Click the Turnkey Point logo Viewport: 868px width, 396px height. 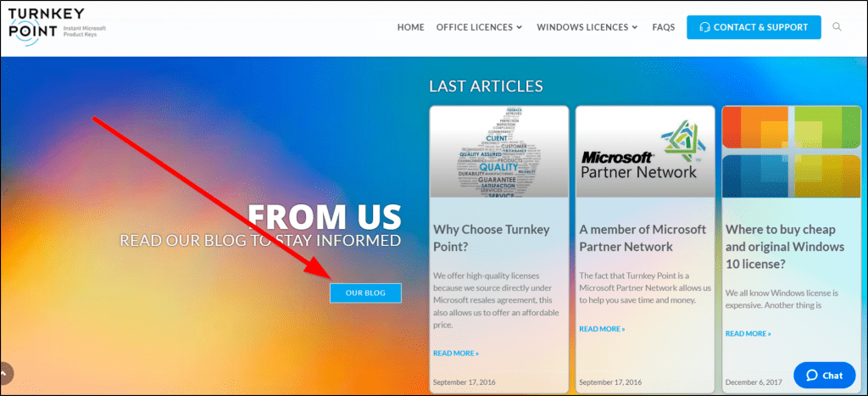[57, 27]
